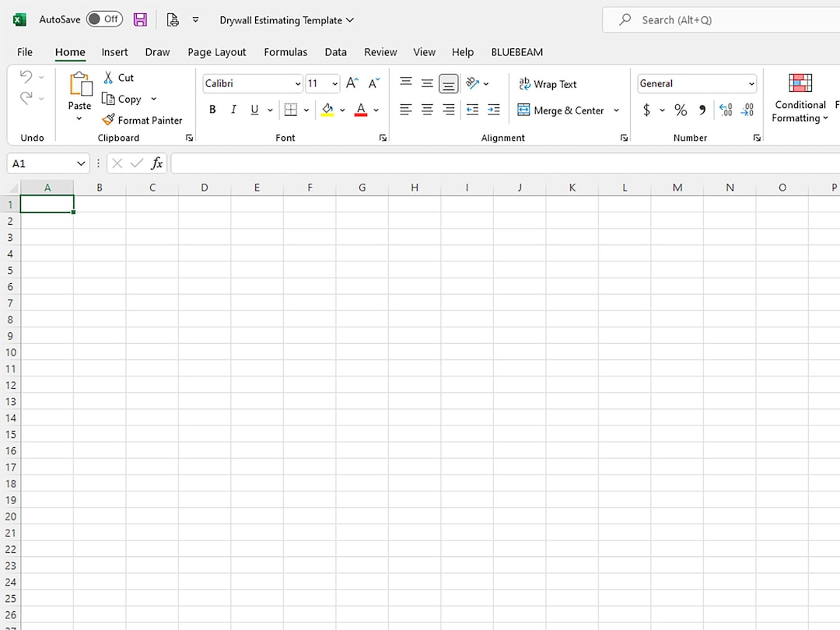
Task: Apply the Percent Style format
Action: click(681, 110)
